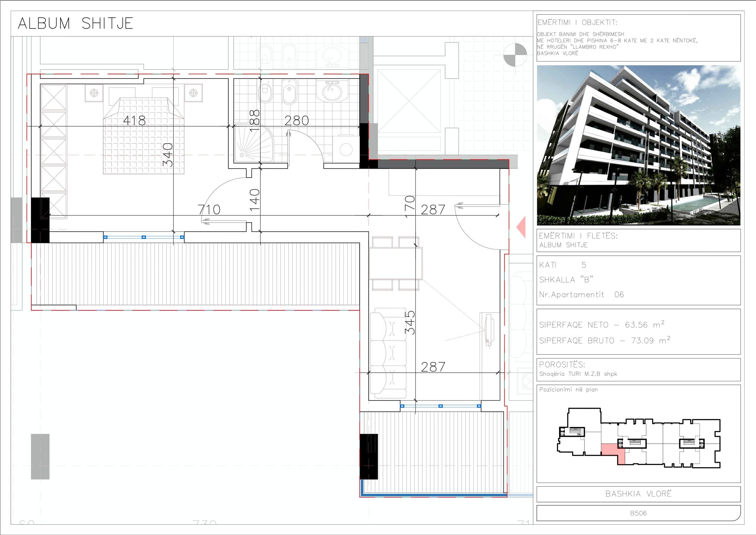Click the right bedside lamp table
756x535 pixels.
(193, 93)
